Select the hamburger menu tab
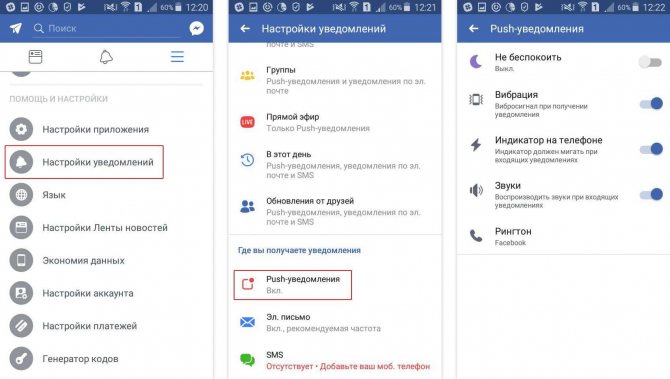Viewport: 670px width, 379px height. (x=177, y=57)
